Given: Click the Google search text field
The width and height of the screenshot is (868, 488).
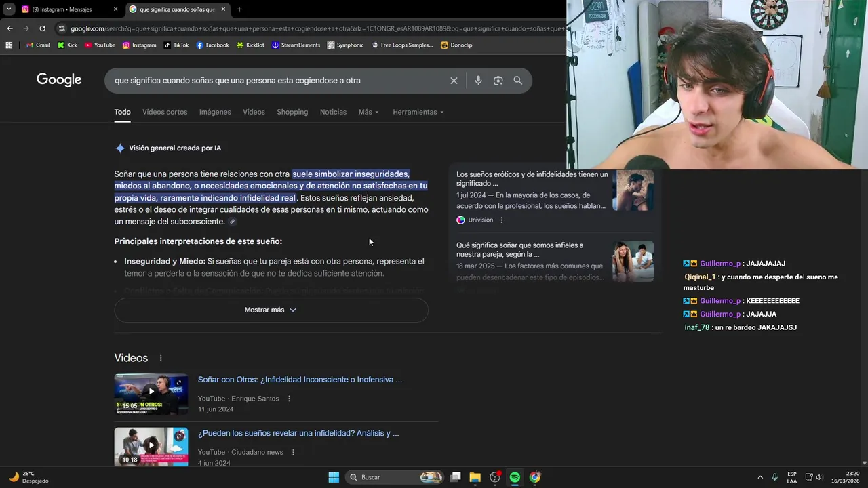Looking at the screenshot, I should [278, 81].
